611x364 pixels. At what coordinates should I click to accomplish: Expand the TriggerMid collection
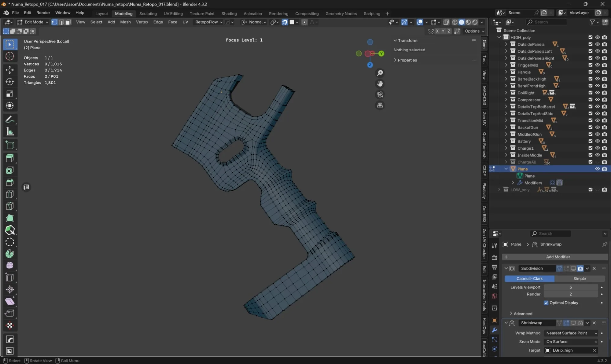[x=506, y=65]
